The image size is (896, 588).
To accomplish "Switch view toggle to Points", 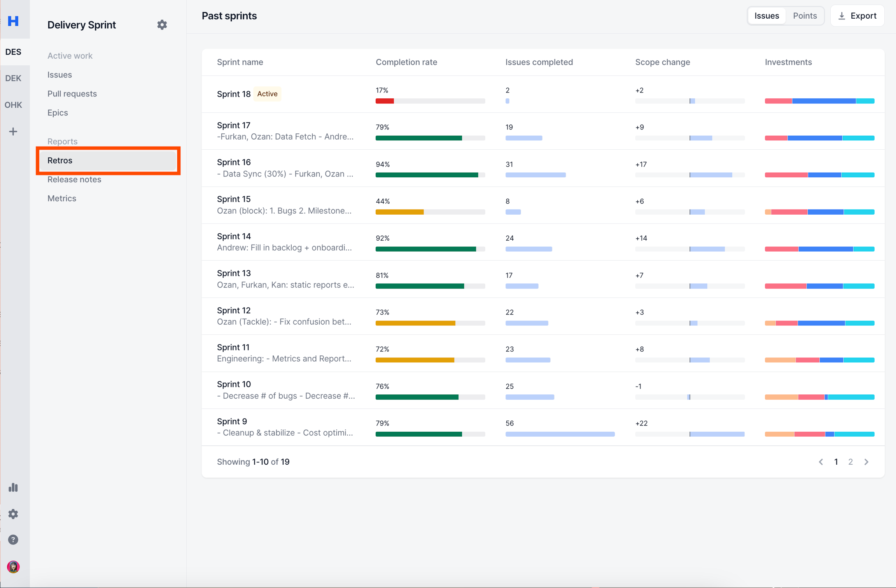I will click(805, 16).
